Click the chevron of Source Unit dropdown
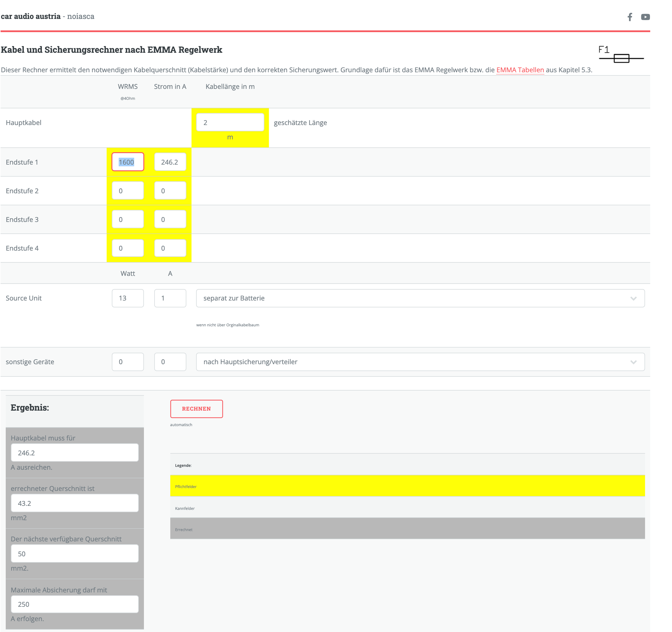The image size is (672, 632). click(633, 298)
